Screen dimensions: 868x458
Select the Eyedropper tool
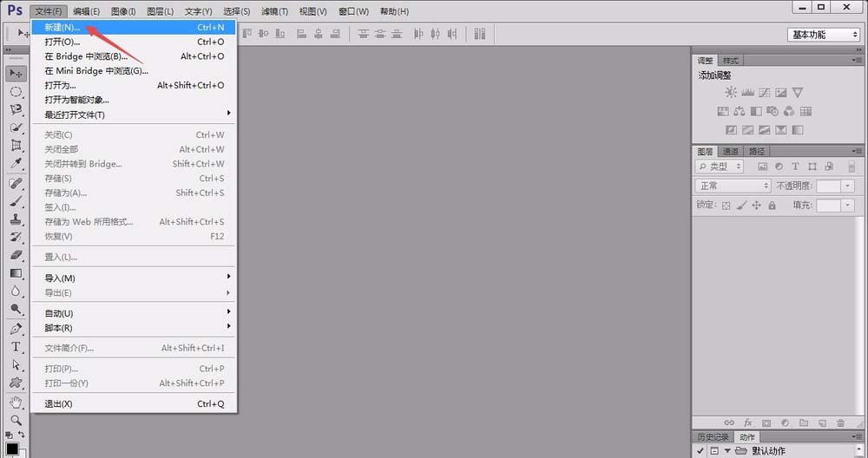coord(16,164)
